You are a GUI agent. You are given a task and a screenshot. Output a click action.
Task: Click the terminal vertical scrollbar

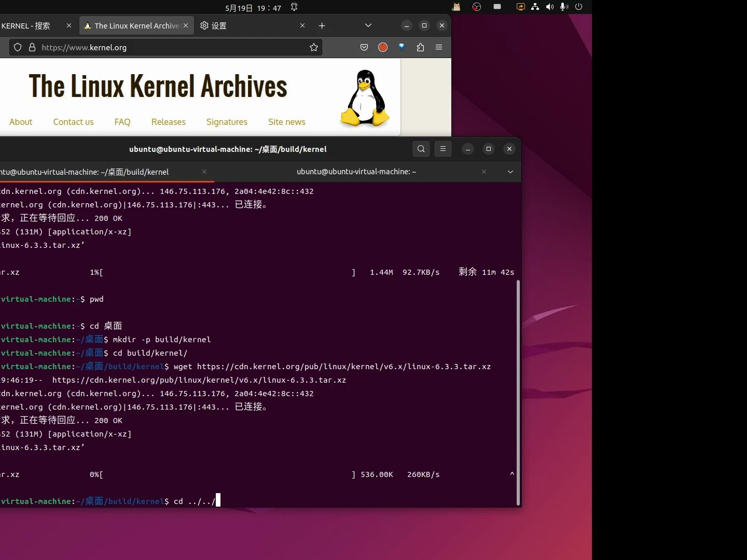[x=518, y=392]
